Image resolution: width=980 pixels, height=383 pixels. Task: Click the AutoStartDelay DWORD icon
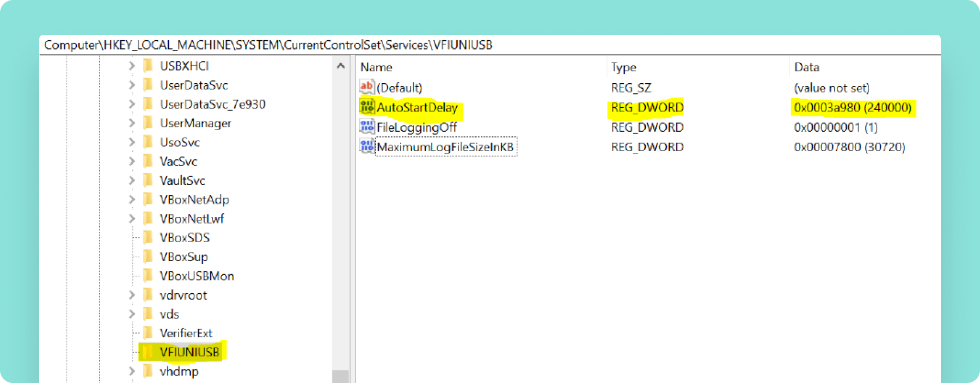click(x=367, y=107)
